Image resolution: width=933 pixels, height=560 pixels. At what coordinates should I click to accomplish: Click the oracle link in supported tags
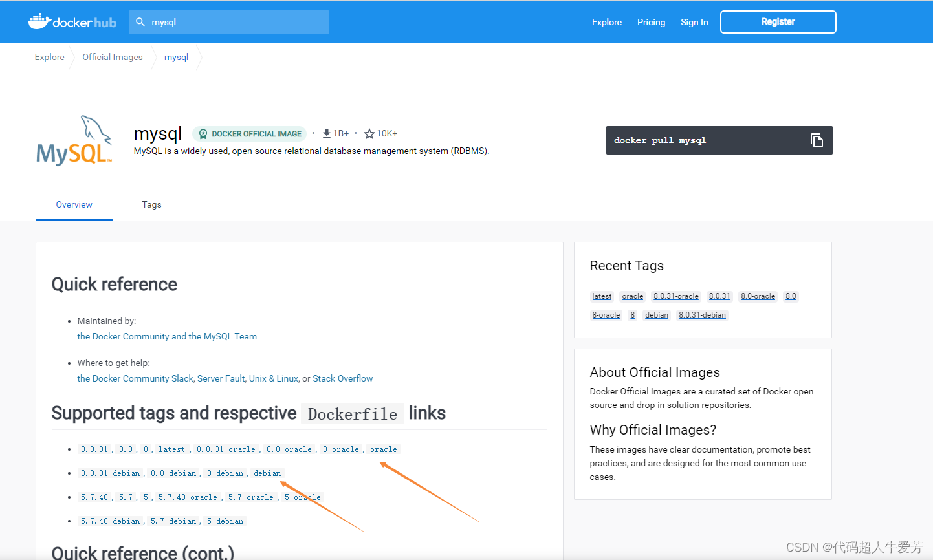384,449
